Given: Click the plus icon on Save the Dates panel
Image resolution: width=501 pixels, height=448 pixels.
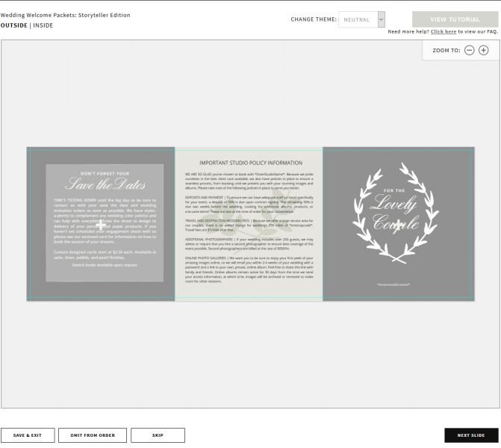Looking at the screenshot, I should coord(101,225).
